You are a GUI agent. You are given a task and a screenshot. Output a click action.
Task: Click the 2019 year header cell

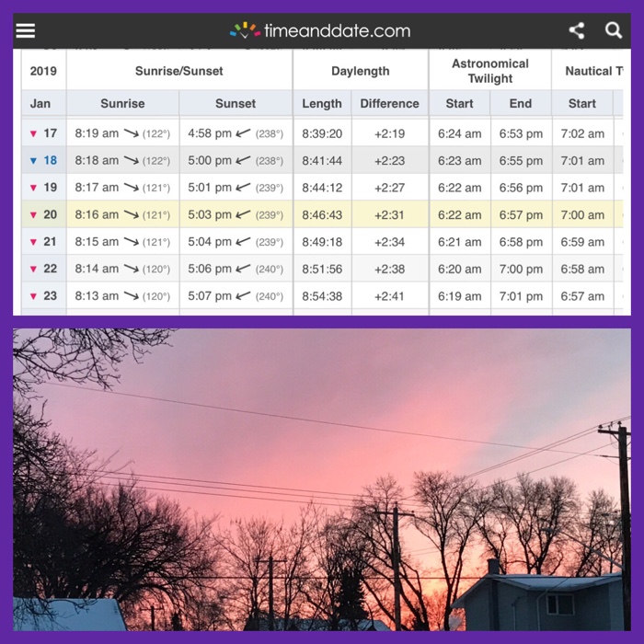coord(43,71)
